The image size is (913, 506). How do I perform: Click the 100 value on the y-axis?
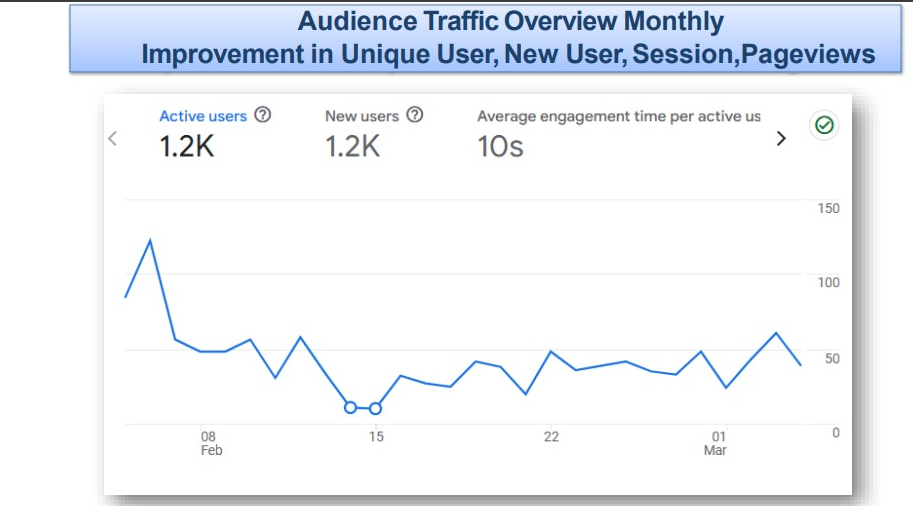828,282
